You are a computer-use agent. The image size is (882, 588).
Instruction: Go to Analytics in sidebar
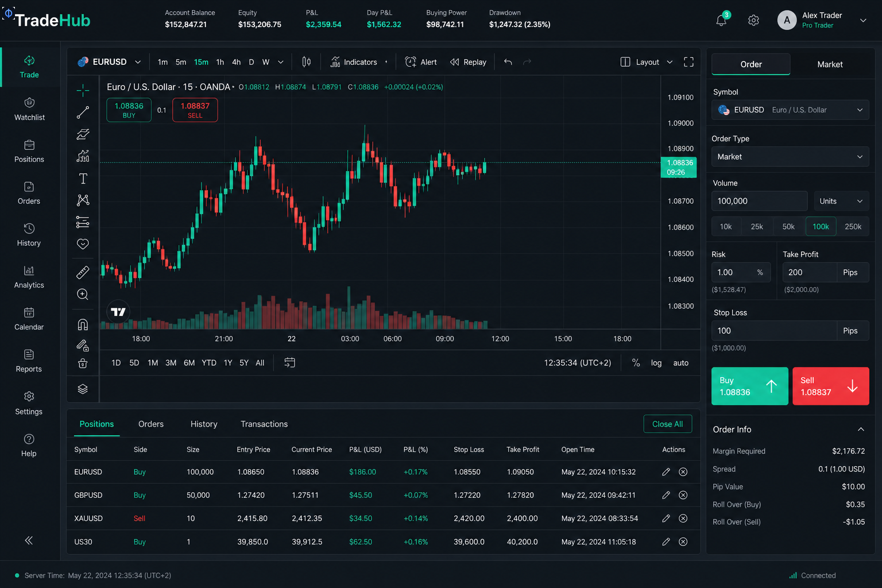click(x=29, y=277)
